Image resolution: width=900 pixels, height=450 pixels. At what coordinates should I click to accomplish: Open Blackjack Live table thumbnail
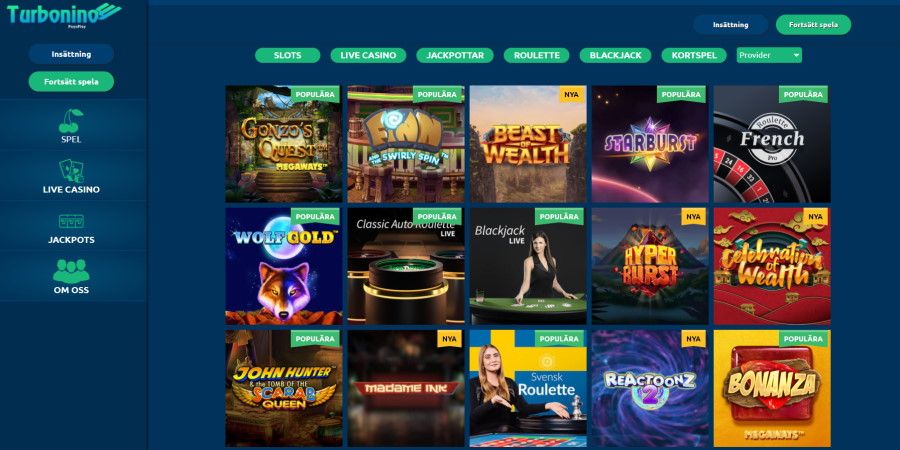[x=528, y=266]
